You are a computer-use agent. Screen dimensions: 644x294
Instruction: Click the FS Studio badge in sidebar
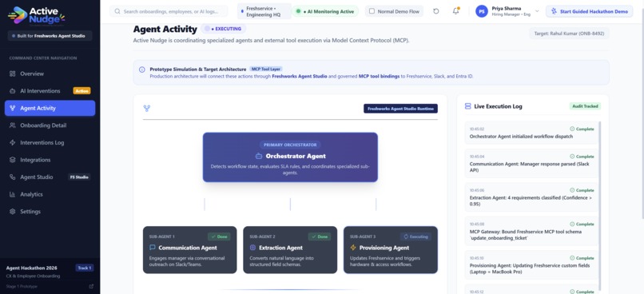[x=79, y=177]
